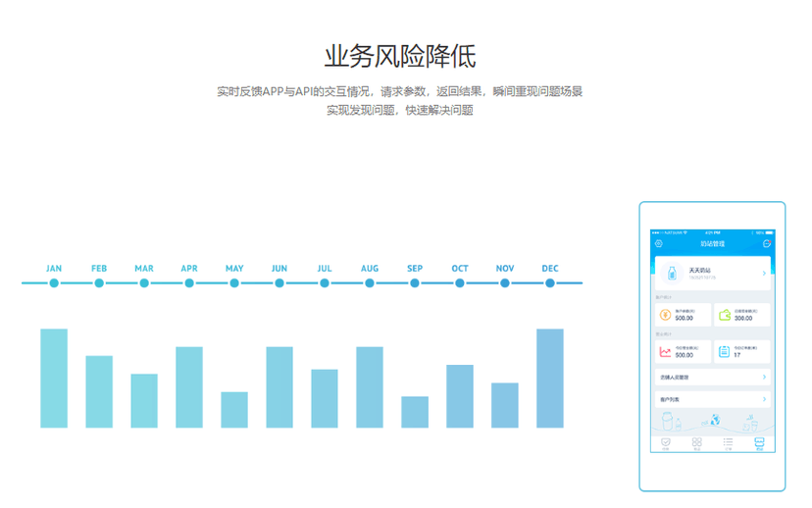Screen dimensions: 812x508
Task: Tap the message bubble icon with red dot
Action: 767,243
